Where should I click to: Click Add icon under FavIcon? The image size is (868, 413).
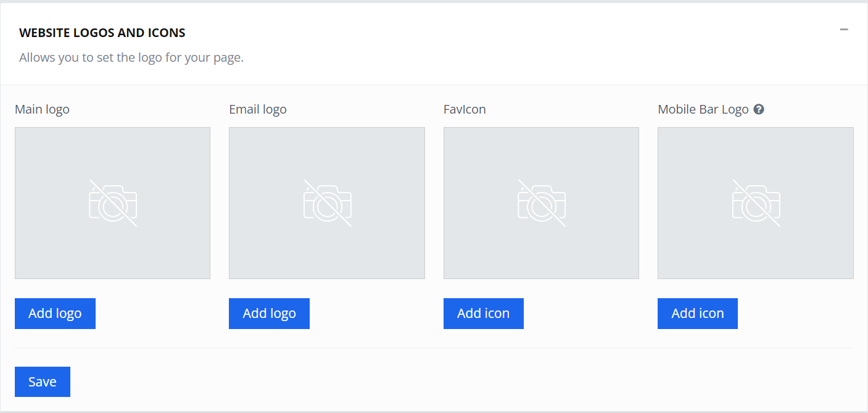484,314
